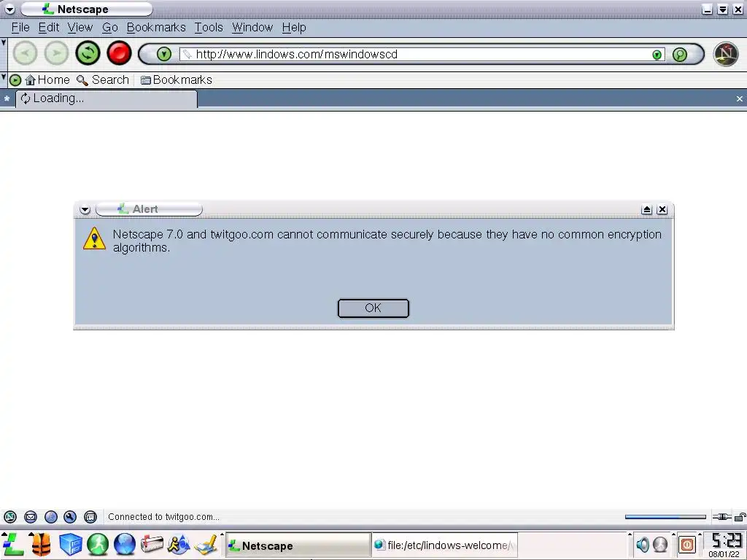Open Address Book from the status bar icon
The width and height of the screenshot is (747, 560).
point(90,517)
